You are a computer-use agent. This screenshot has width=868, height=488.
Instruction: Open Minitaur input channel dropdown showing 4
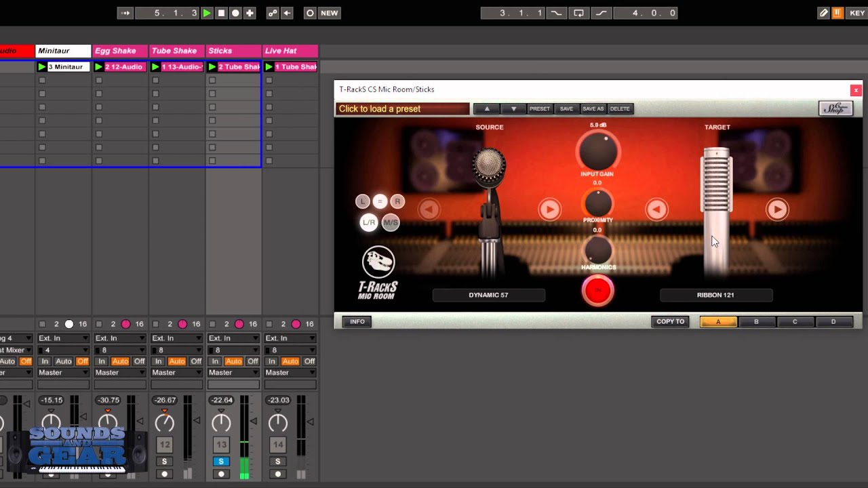(63, 350)
